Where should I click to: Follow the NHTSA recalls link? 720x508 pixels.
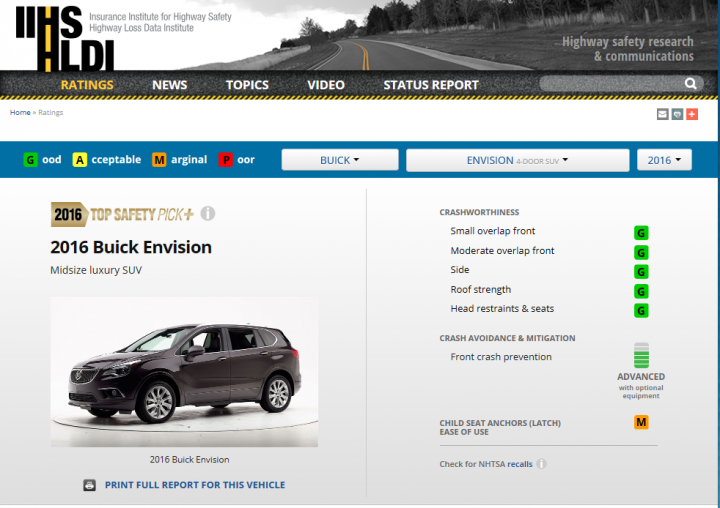pyautogui.click(x=519, y=464)
